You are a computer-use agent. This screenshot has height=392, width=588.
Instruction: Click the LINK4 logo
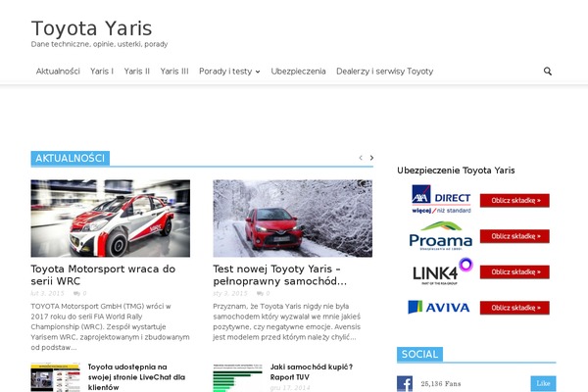pos(443,271)
